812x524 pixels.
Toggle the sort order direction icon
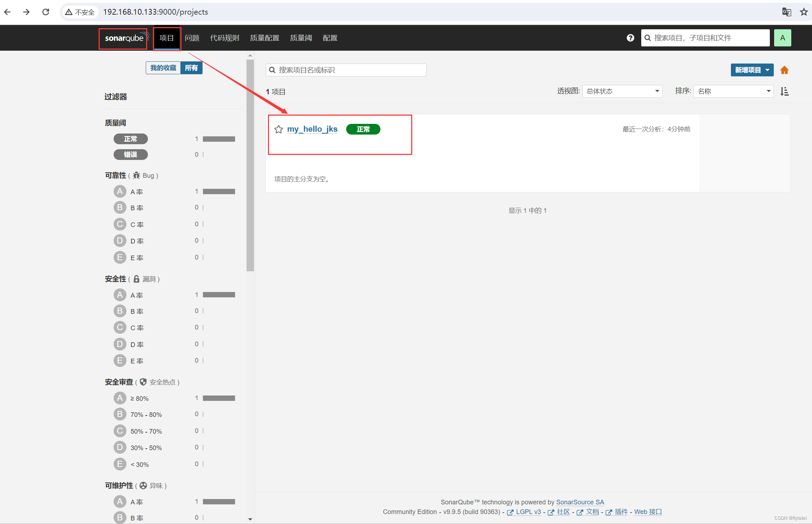point(784,91)
